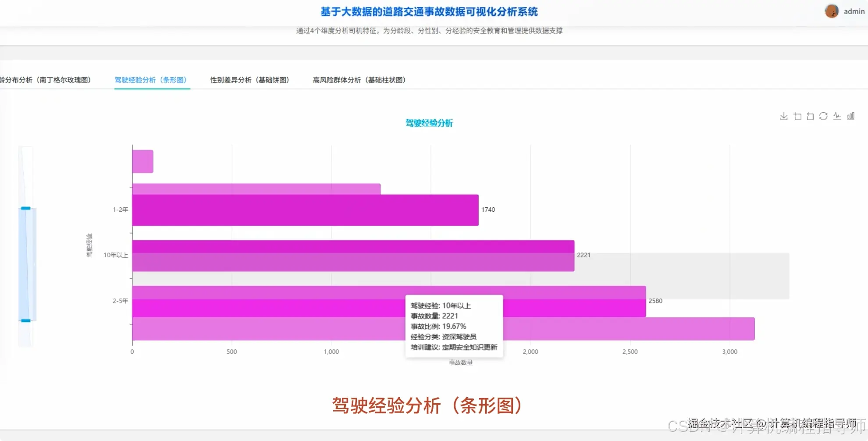Click the 事故数量 x-axis name

461,363
